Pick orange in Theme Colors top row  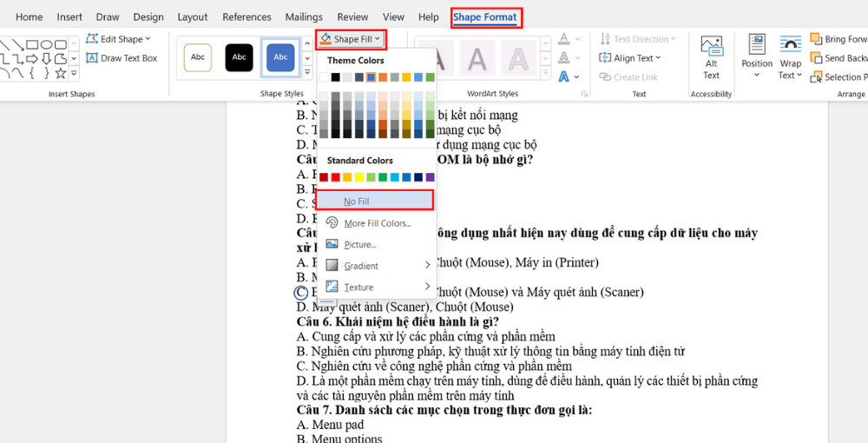coord(383,77)
